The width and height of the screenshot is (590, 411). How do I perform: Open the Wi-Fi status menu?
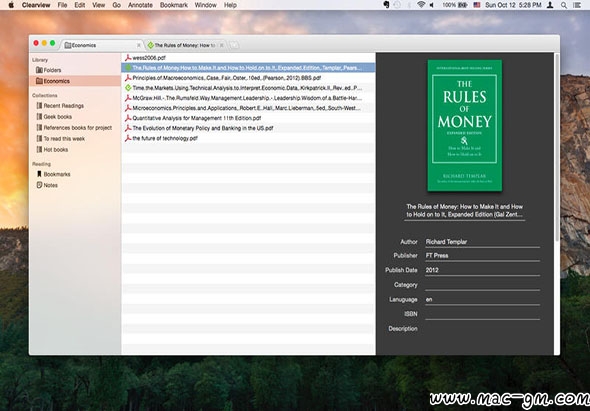[x=421, y=5]
